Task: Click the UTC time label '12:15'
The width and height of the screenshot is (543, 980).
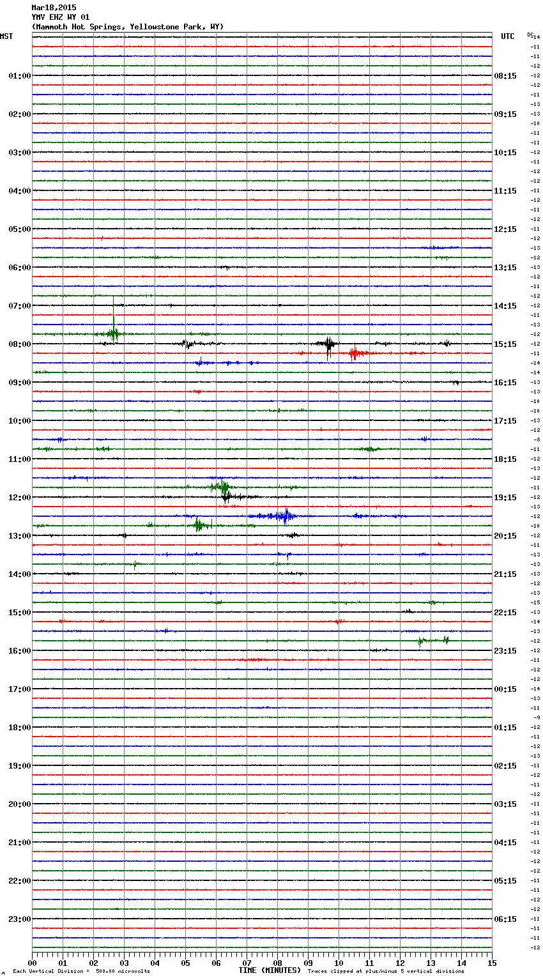Action: 505,229
